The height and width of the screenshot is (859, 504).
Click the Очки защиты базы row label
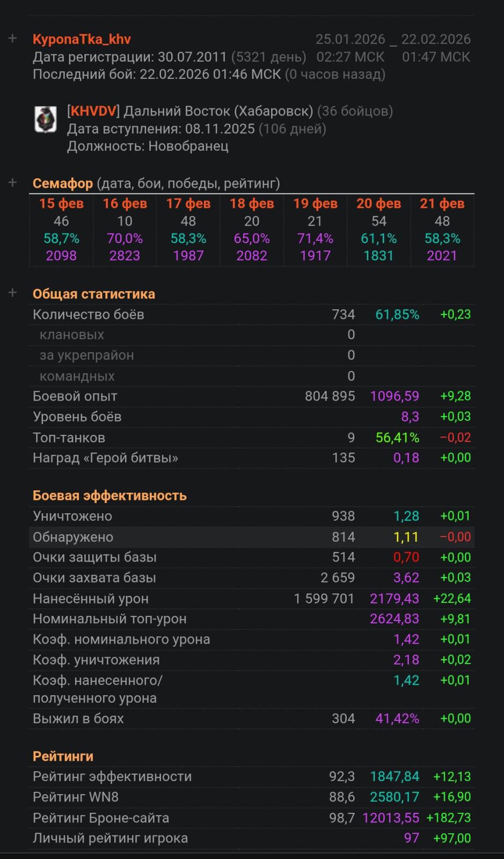pyautogui.click(x=94, y=557)
